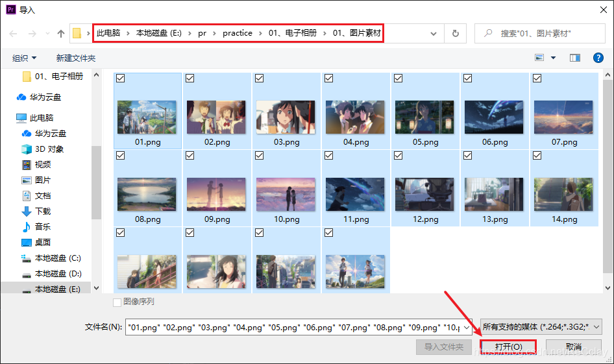The image size is (614, 364).
Task: Uncheck the 01.png checkbox
Action: point(121,79)
